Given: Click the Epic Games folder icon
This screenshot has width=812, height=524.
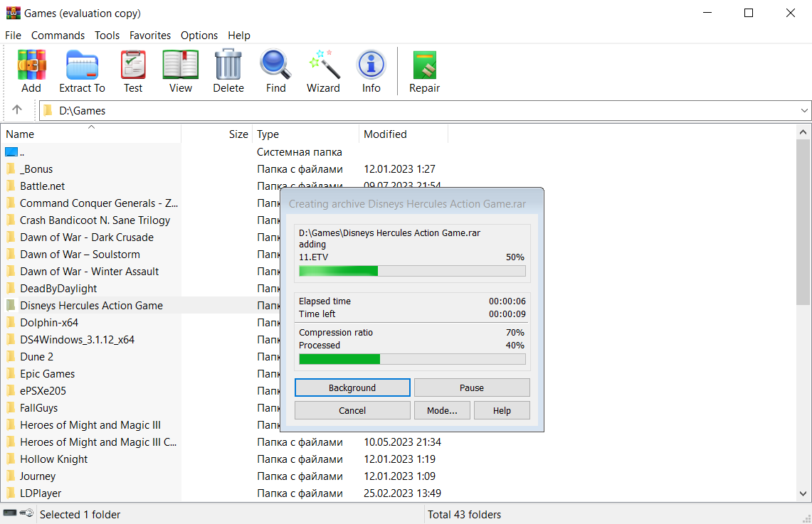Looking at the screenshot, I should pos(11,374).
